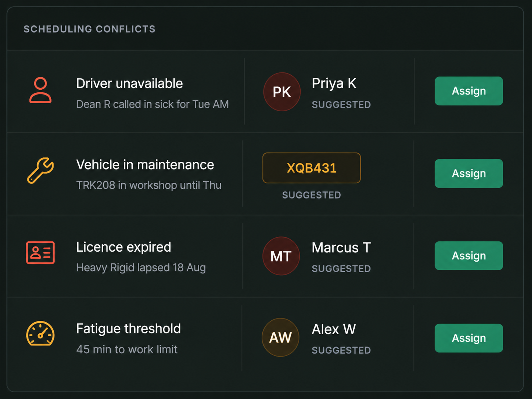Assign Marcus T for expired licence
This screenshot has height=399, width=532.
469,256
